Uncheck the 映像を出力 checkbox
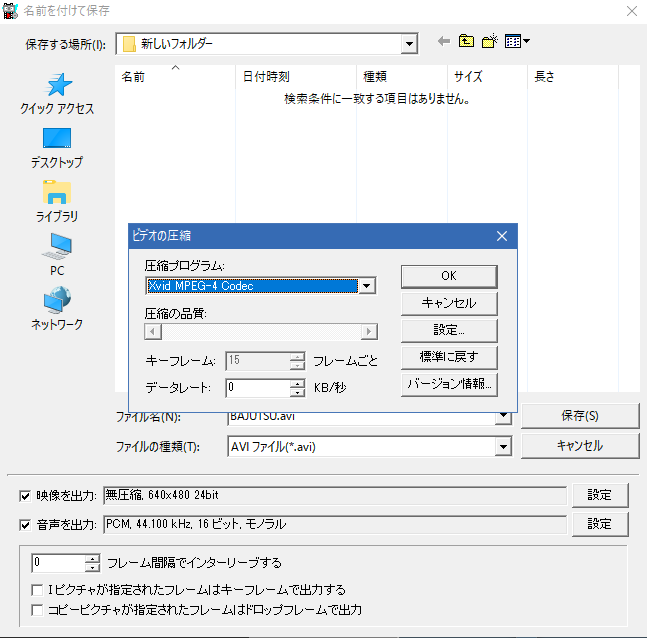Viewport: 647px width, 638px height. tap(26, 496)
